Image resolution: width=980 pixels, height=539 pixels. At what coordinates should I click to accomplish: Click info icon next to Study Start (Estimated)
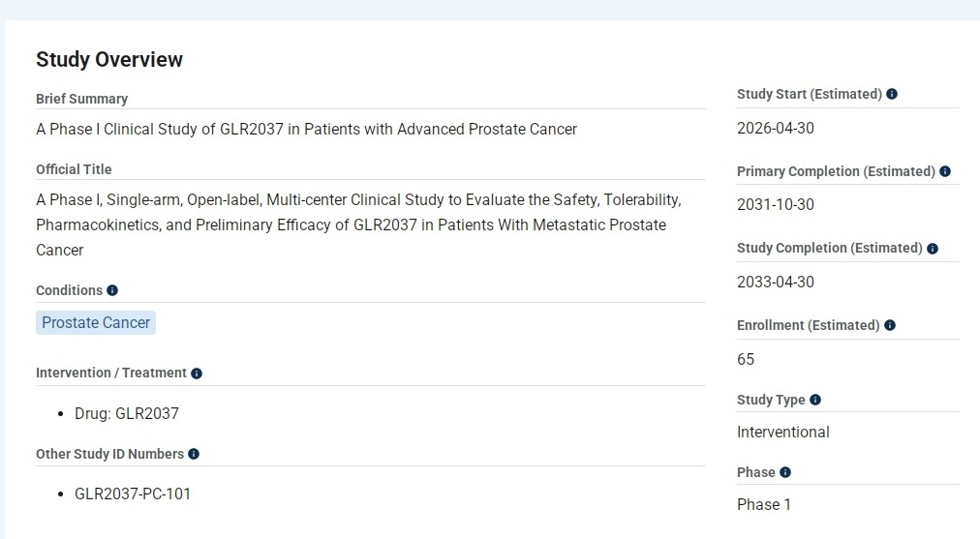pyautogui.click(x=892, y=94)
